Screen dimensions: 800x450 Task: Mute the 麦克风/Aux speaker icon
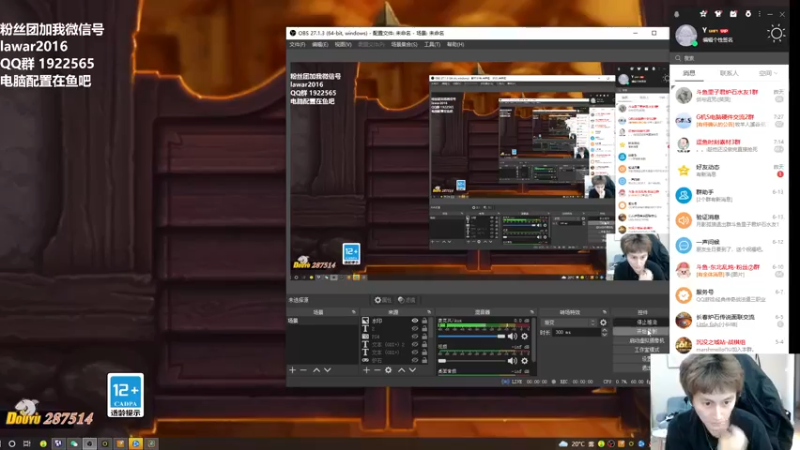(x=512, y=336)
